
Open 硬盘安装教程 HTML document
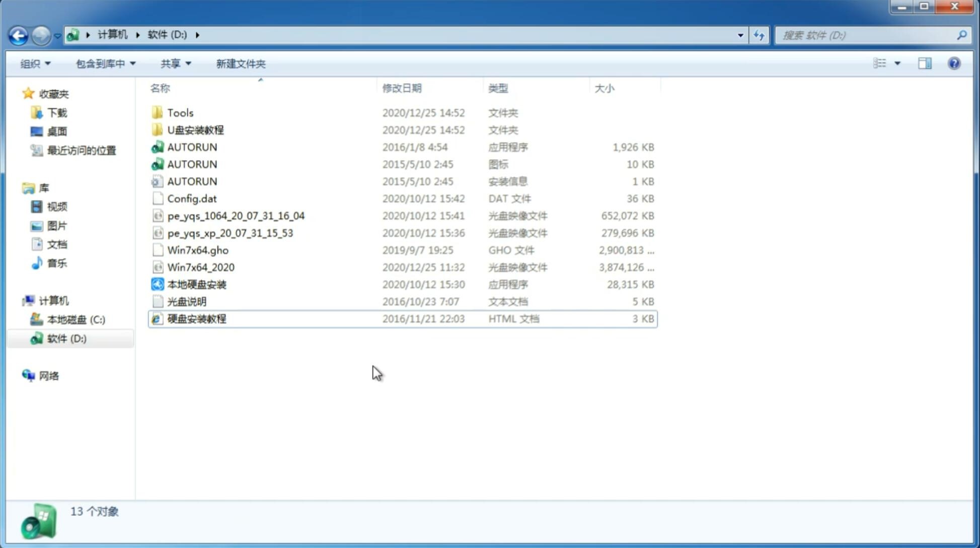196,318
